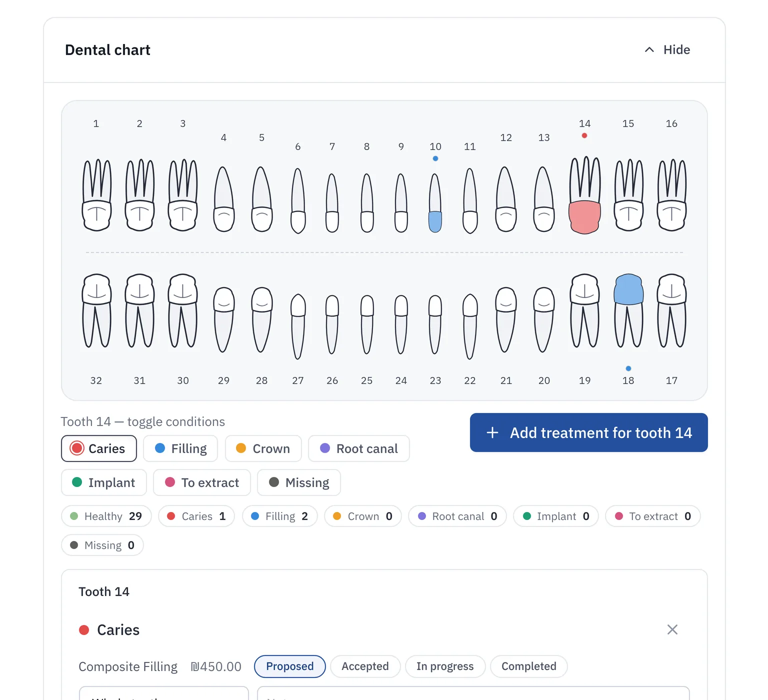Select upper tooth 9 incisor
The width and height of the screenshot is (768, 700).
pos(401,203)
